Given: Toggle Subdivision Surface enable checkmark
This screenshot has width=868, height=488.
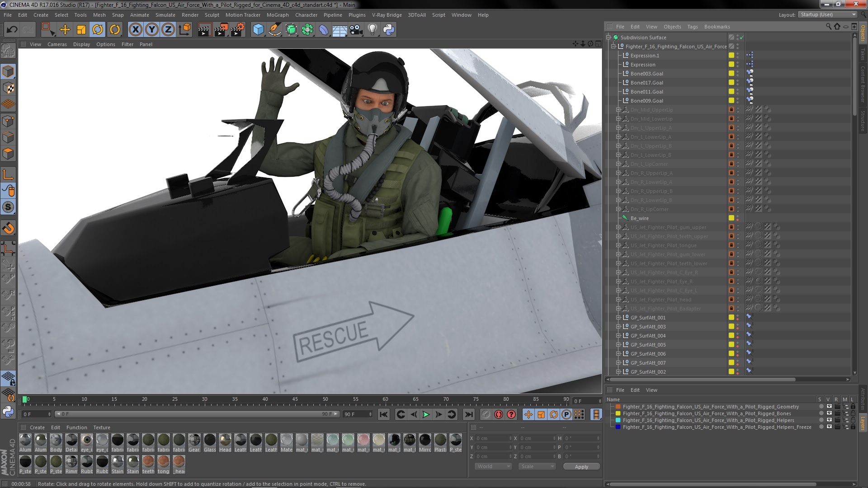Looking at the screenshot, I should pyautogui.click(x=742, y=38).
